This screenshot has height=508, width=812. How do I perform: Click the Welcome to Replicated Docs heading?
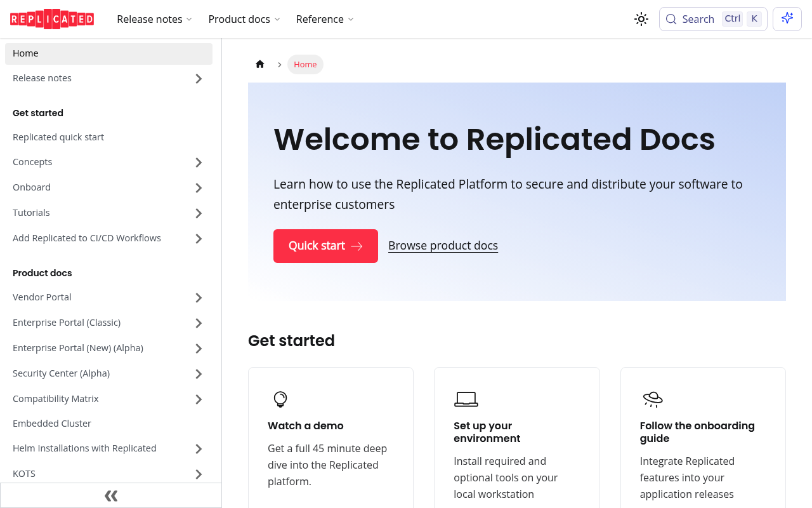tap(494, 139)
